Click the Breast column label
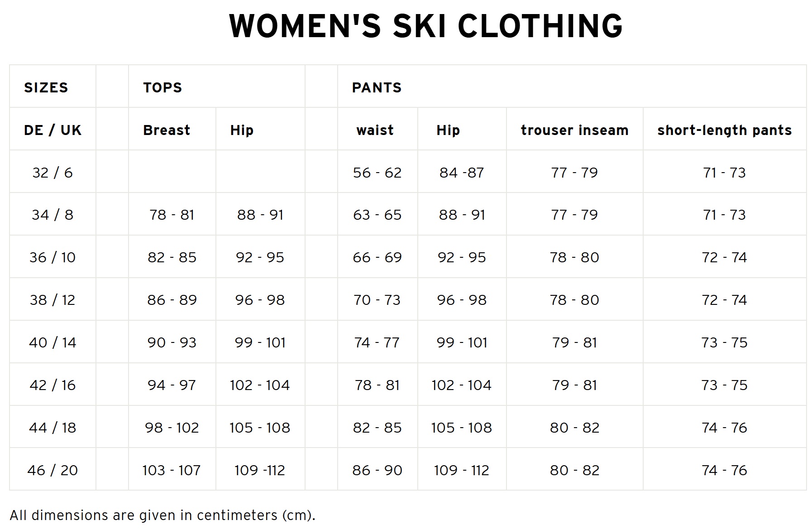 [167, 130]
